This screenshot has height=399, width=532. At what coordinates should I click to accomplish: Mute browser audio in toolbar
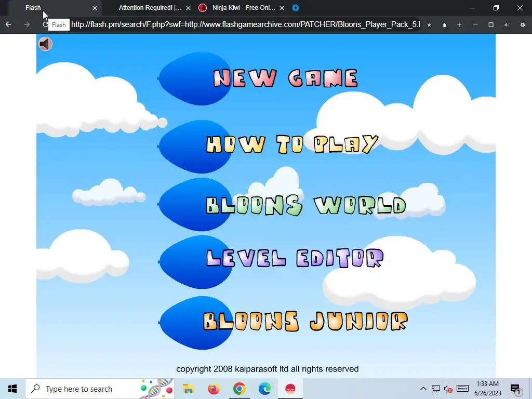(x=507, y=25)
